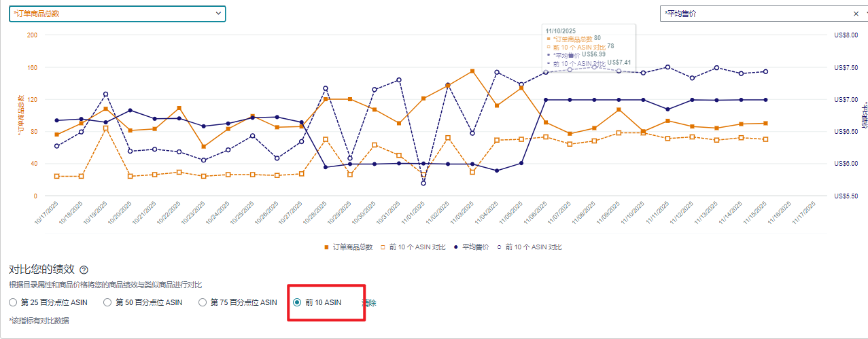Select the 前 10 ASIN radio button

pyautogui.click(x=297, y=302)
